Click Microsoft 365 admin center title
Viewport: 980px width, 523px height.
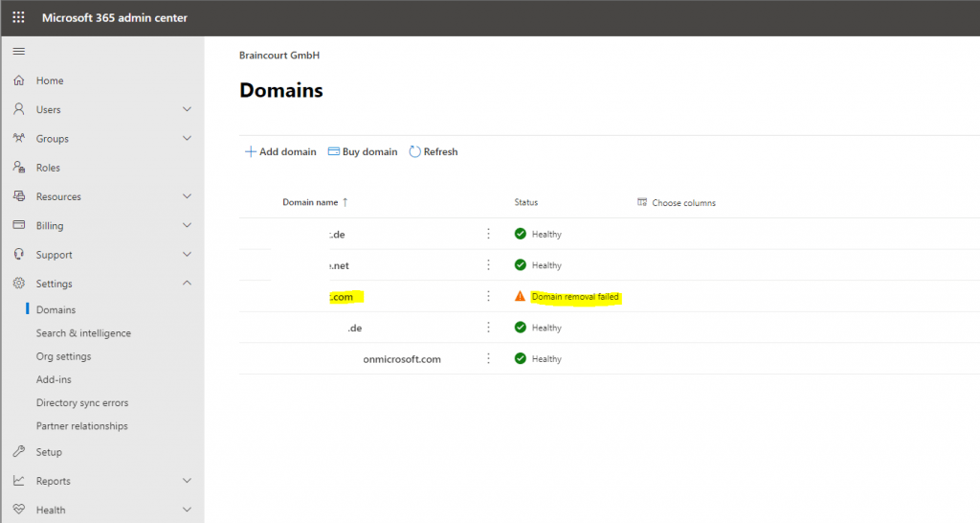coord(115,17)
